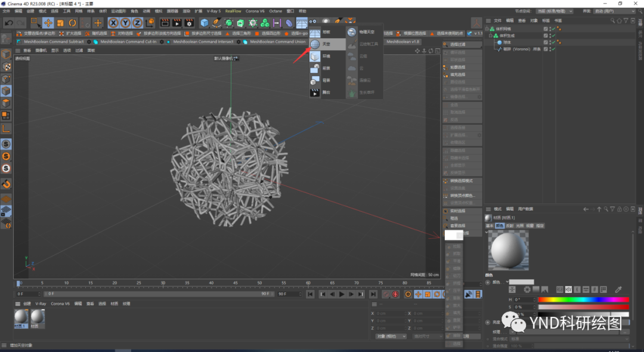Click Render View clapperboard icon
Viewport: 644px width, 352px height.
165,23
